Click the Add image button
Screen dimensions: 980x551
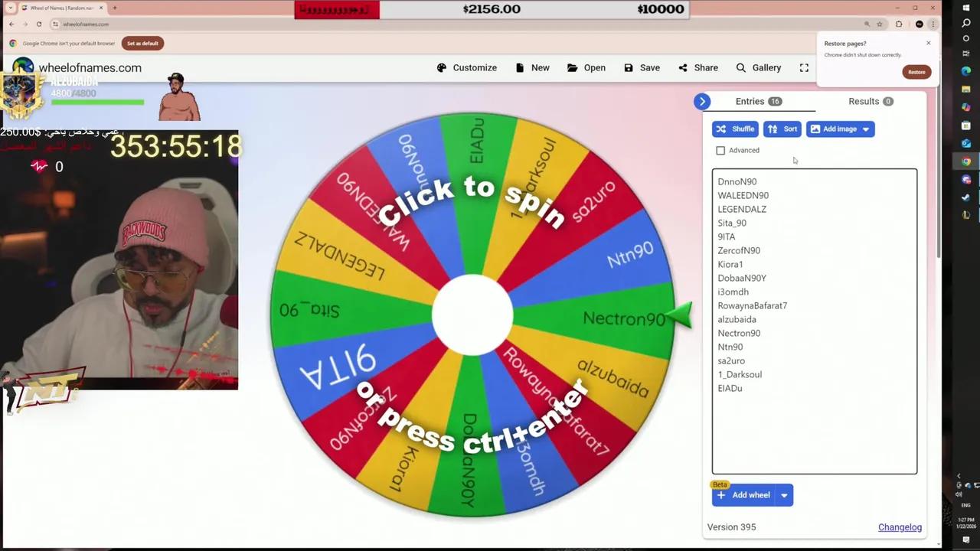[833, 129]
